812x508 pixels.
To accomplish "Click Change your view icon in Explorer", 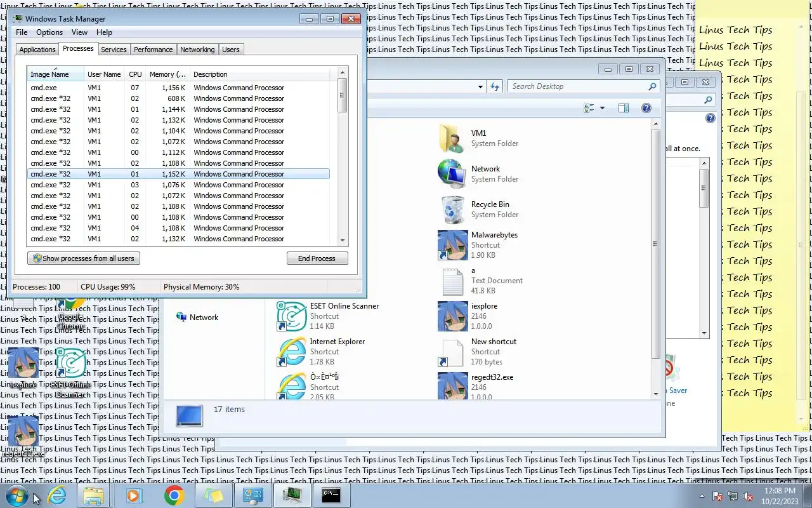I will [x=588, y=108].
